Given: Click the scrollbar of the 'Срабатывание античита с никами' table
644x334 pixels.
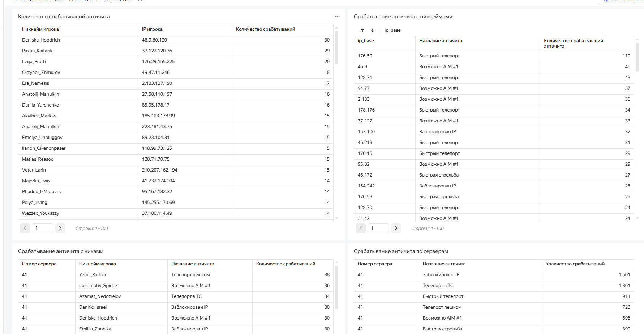Looking at the screenshot, I should coord(336,287).
